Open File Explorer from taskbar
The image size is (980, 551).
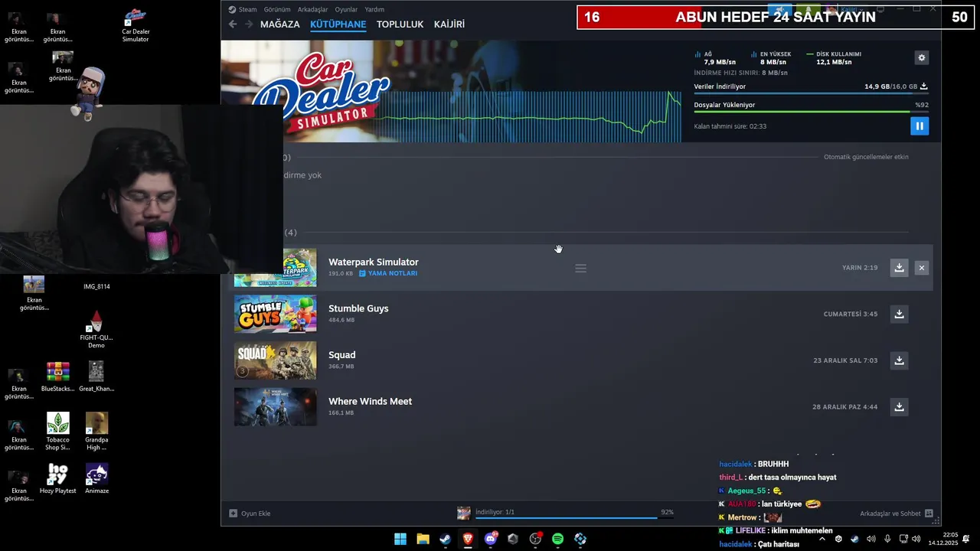(423, 539)
